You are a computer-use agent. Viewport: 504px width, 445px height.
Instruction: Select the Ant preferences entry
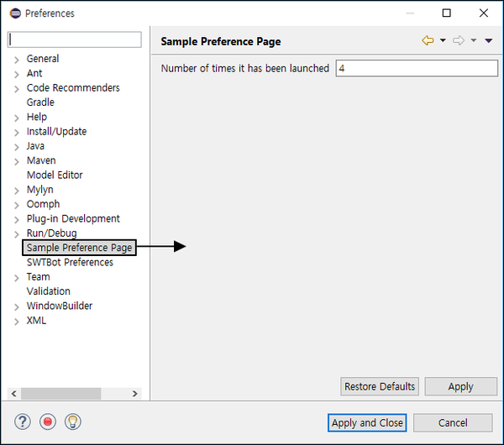(34, 73)
